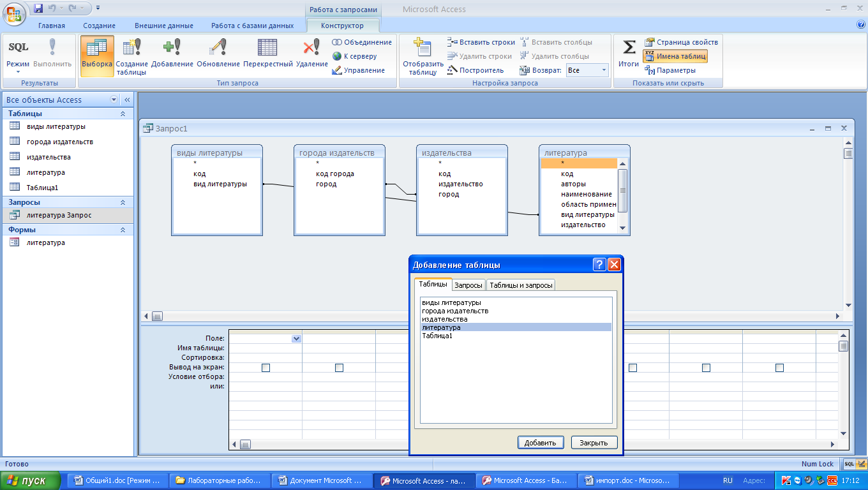Click the query grid vertical scrollbar
This screenshot has width=868, height=490.
[843, 383]
